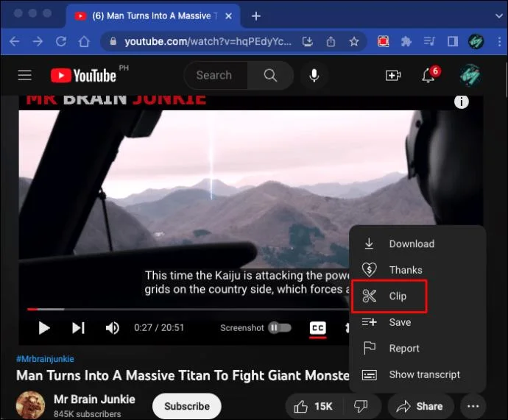The image size is (508, 420).
Task: Select Download from the menu
Action: [x=417, y=243]
